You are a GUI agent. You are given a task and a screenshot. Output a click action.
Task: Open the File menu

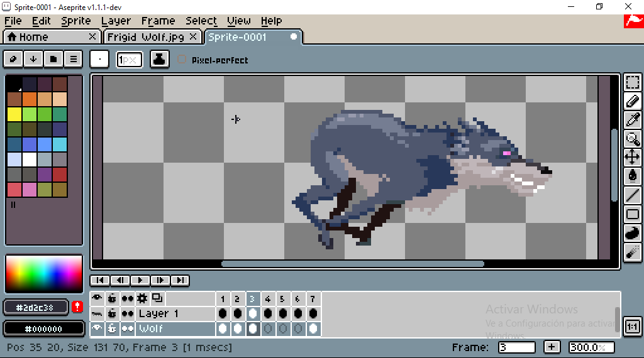[13, 21]
